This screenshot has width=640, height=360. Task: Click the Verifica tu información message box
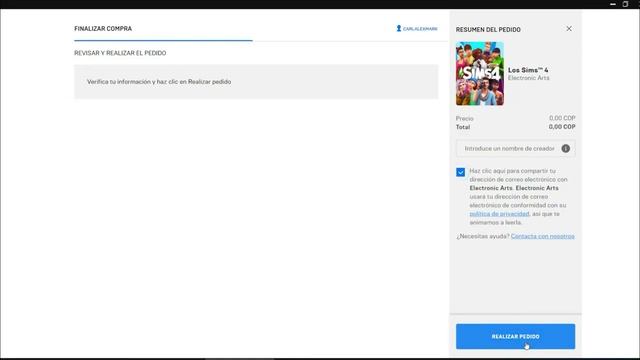click(256, 82)
